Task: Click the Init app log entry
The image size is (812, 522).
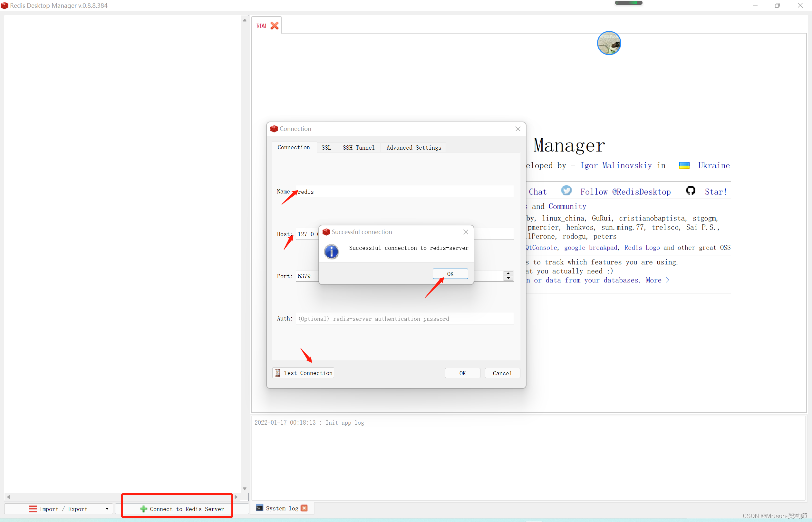Action: point(309,423)
